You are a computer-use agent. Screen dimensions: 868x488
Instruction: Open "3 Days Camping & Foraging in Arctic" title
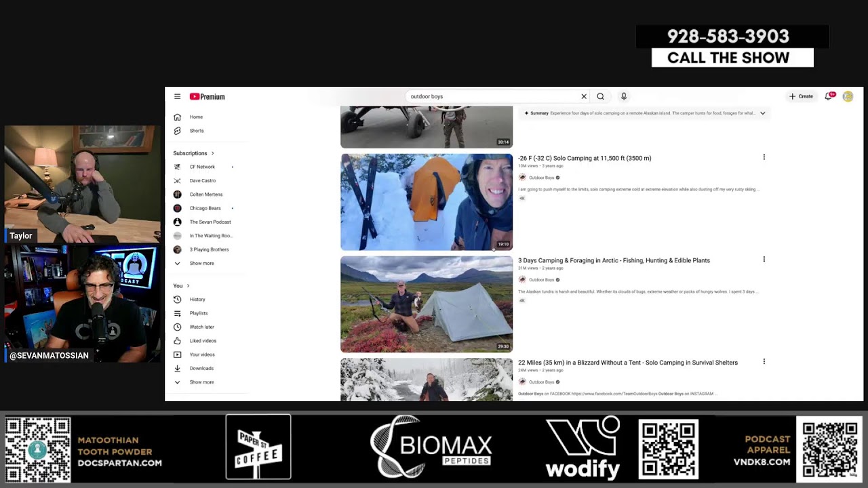coord(614,260)
